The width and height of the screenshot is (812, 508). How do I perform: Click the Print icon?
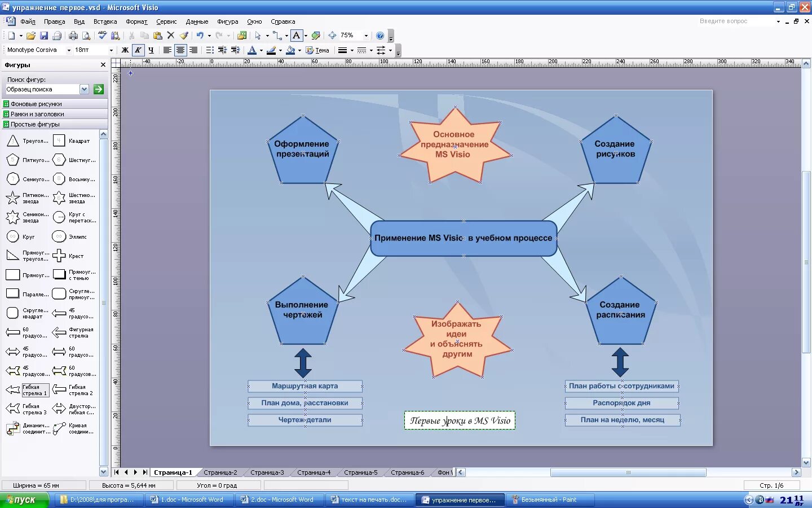pyautogui.click(x=73, y=36)
